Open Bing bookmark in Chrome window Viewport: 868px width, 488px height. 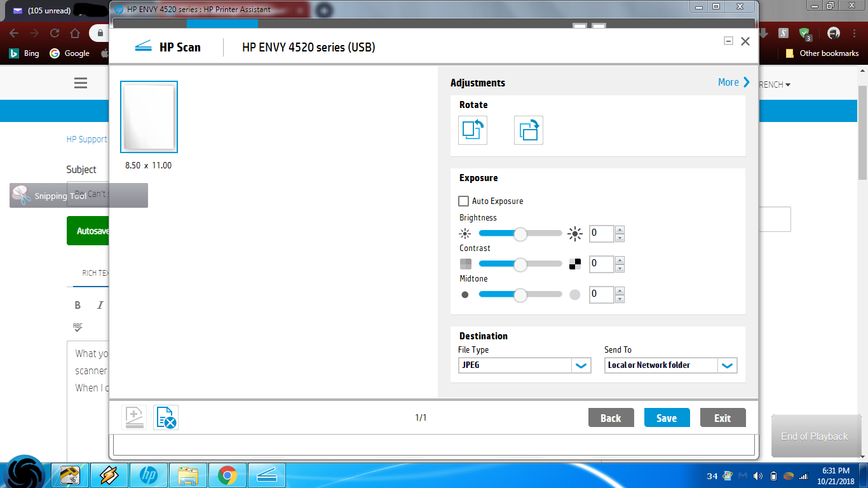coord(24,53)
